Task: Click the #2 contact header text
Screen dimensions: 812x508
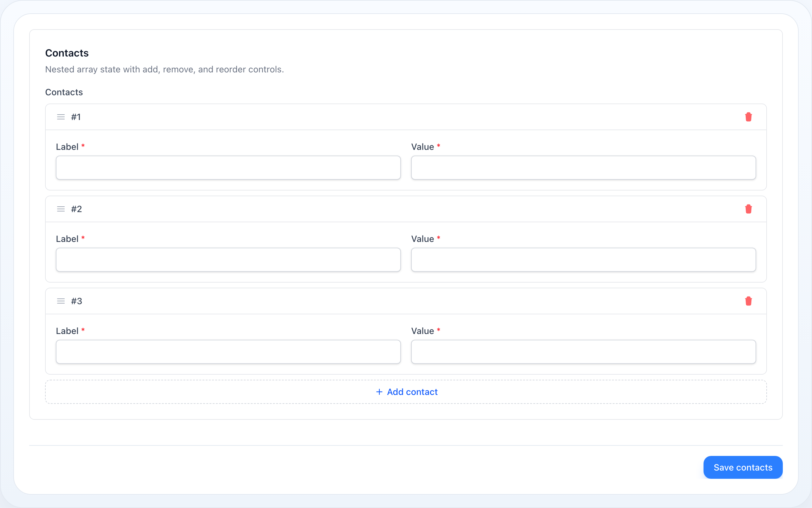Action: (76, 209)
